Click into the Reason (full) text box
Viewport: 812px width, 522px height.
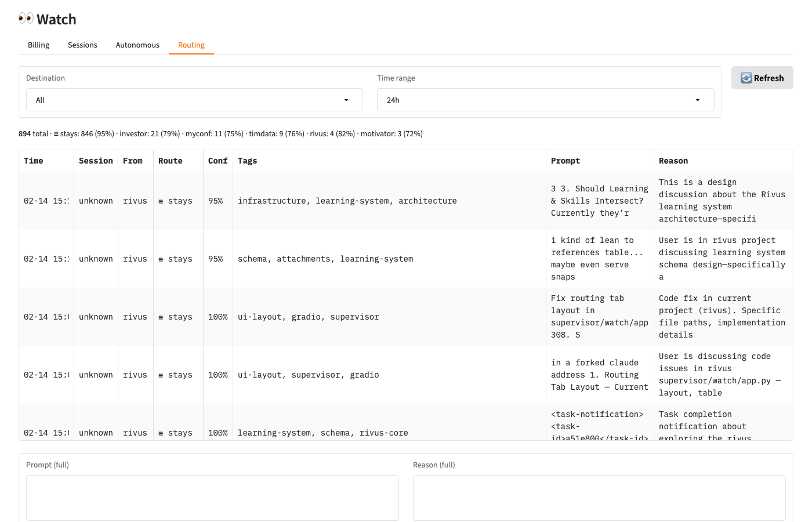599,498
